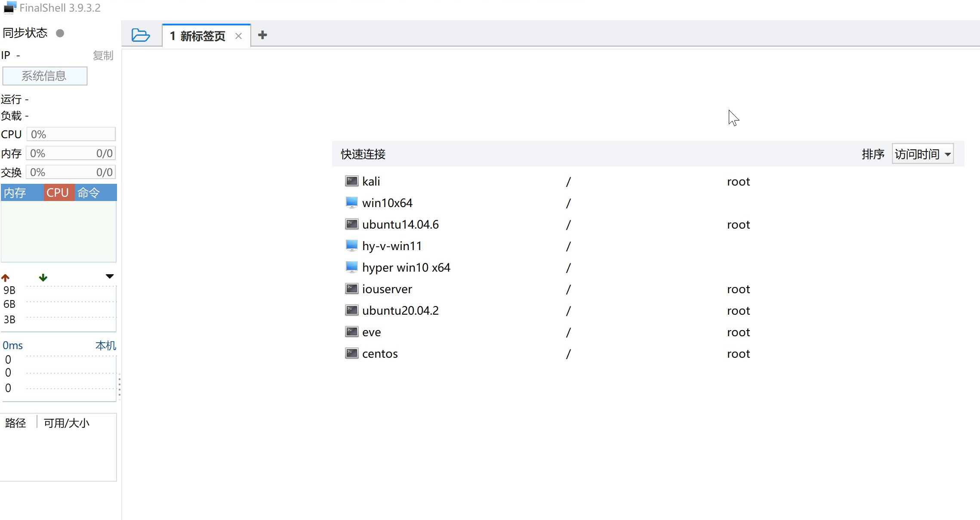Click the 本机 ping target link
This screenshot has height=520, width=980.
(106, 346)
